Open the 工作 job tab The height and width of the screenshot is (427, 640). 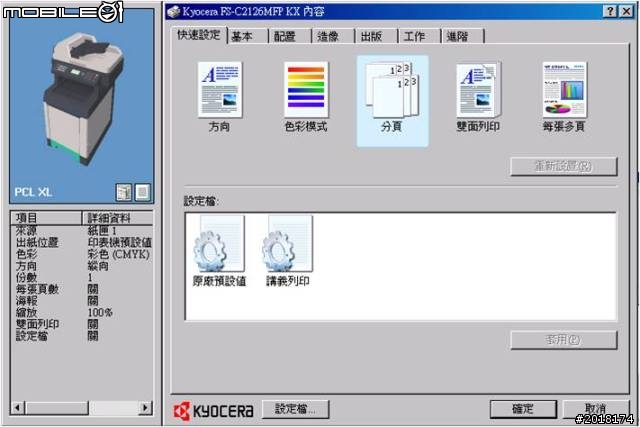point(420,36)
